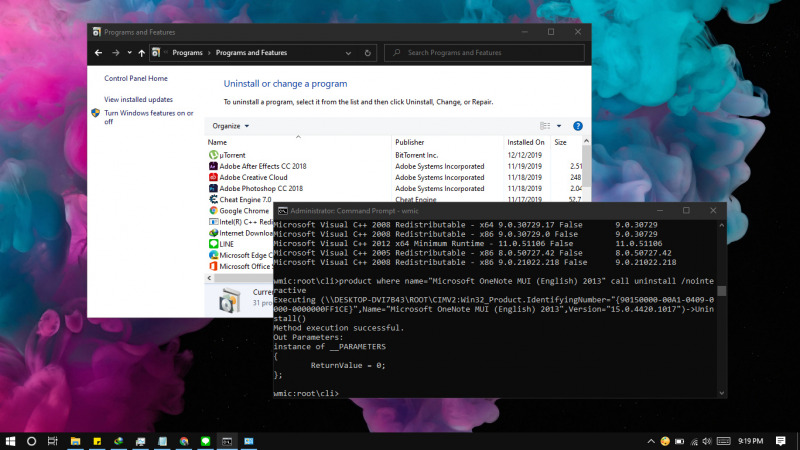Open Cortana search circle on taskbar
This screenshot has width=800, height=450.
coord(31,441)
